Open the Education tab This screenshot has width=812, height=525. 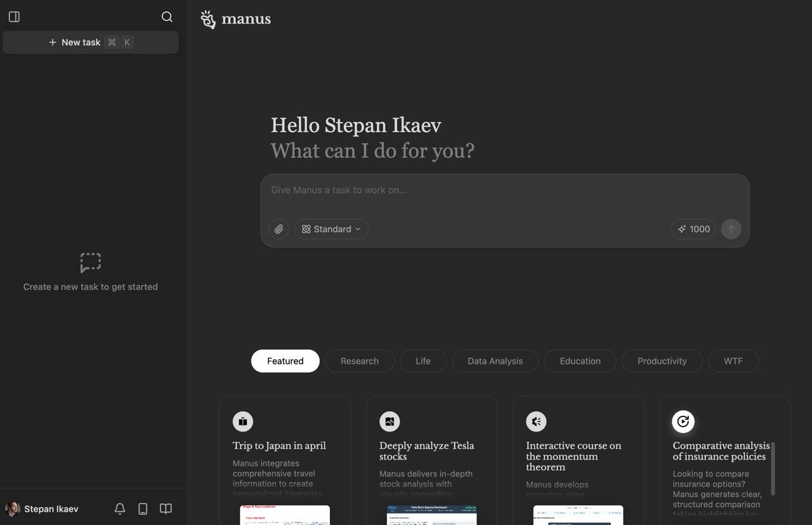580,361
